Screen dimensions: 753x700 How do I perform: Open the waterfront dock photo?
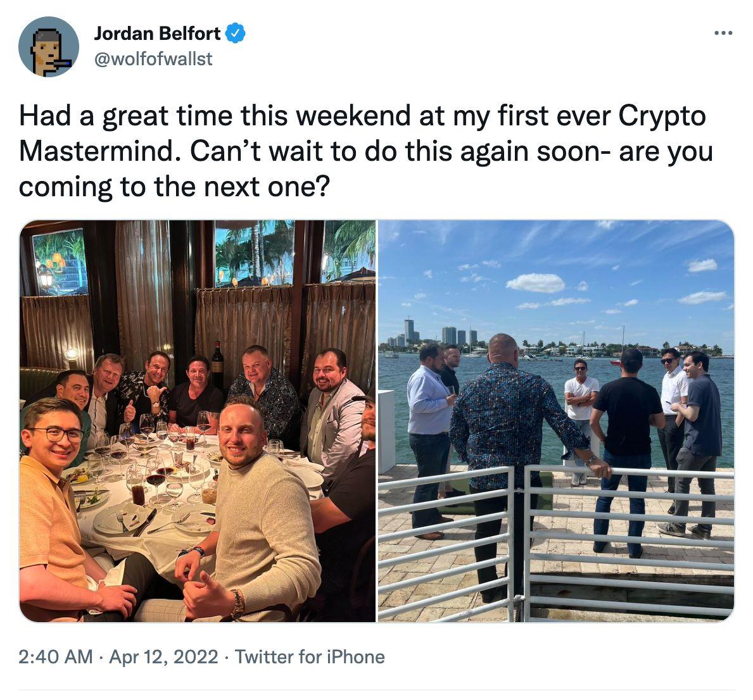click(x=556, y=421)
